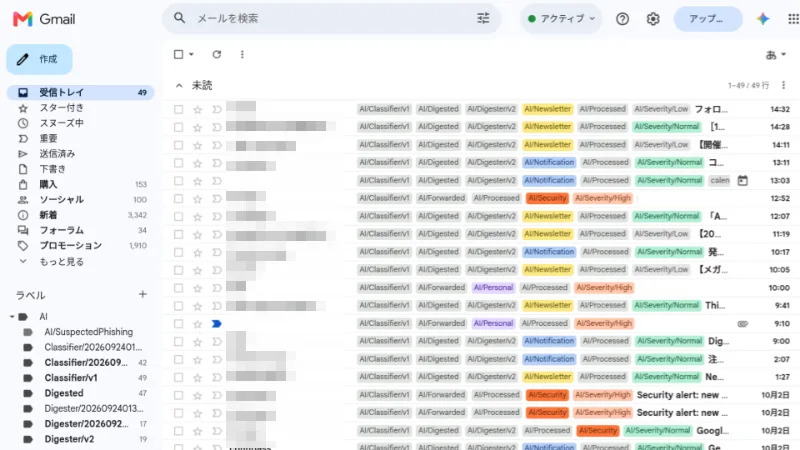The height and width of the screenshot is (450, 800).
Task: Click the refresh inbox icon
Action: (x=217, y=54)
